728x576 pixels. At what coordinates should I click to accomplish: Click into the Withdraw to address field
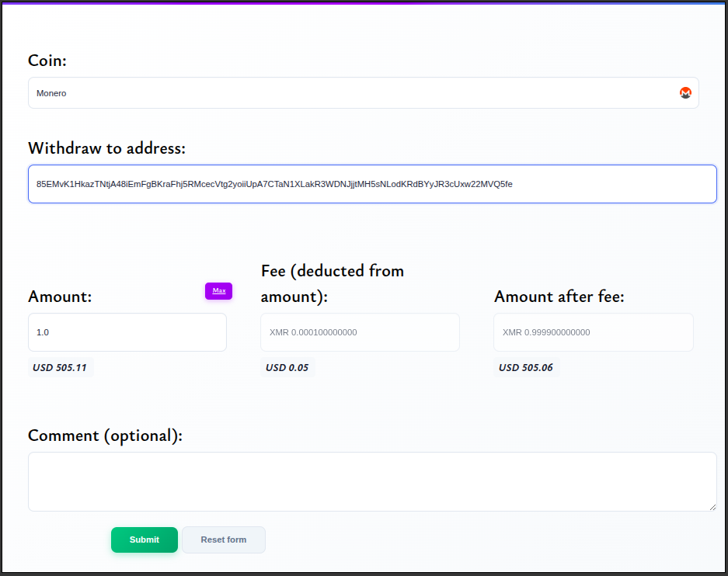(371, 184)
